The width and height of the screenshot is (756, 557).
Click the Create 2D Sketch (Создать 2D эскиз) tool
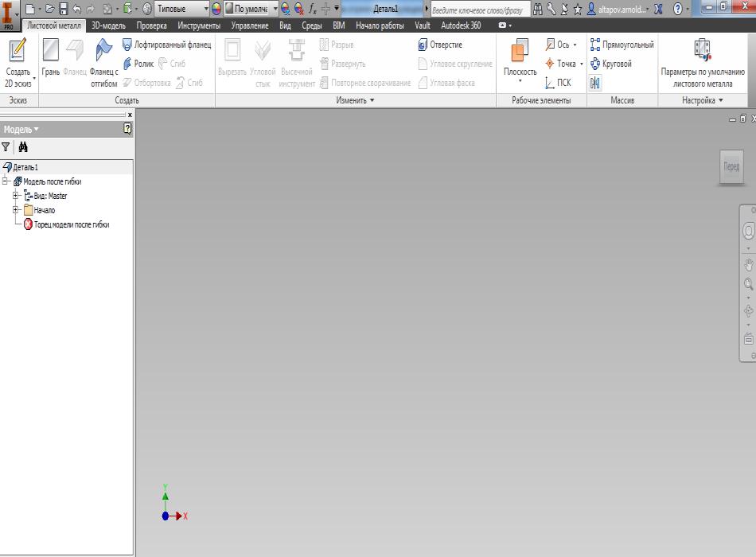18,63
